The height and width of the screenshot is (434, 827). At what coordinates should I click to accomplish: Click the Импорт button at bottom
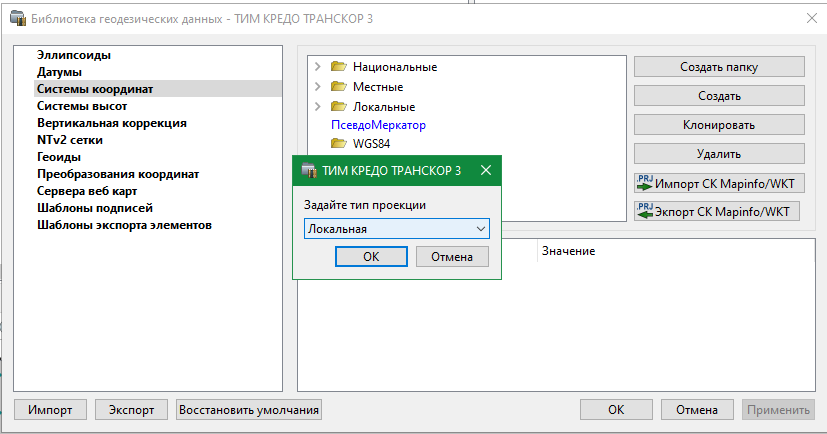pyautogui.click(x=50, y=410)
